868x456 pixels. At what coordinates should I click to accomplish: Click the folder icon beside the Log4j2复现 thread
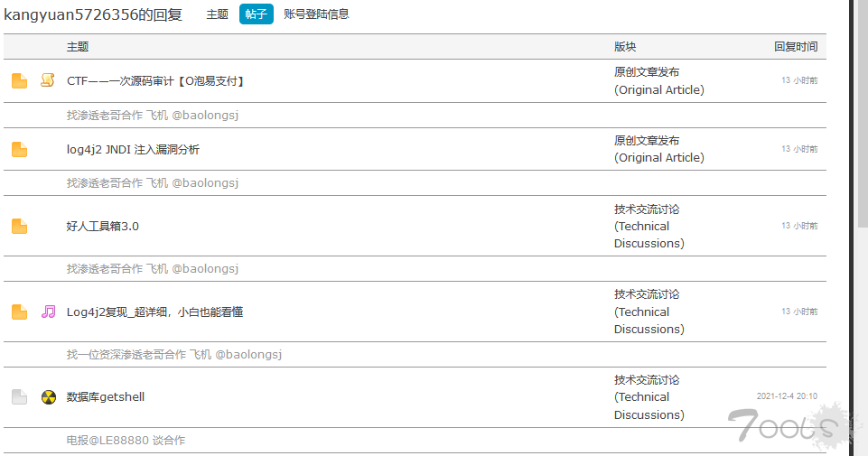(x=19, y=312)
